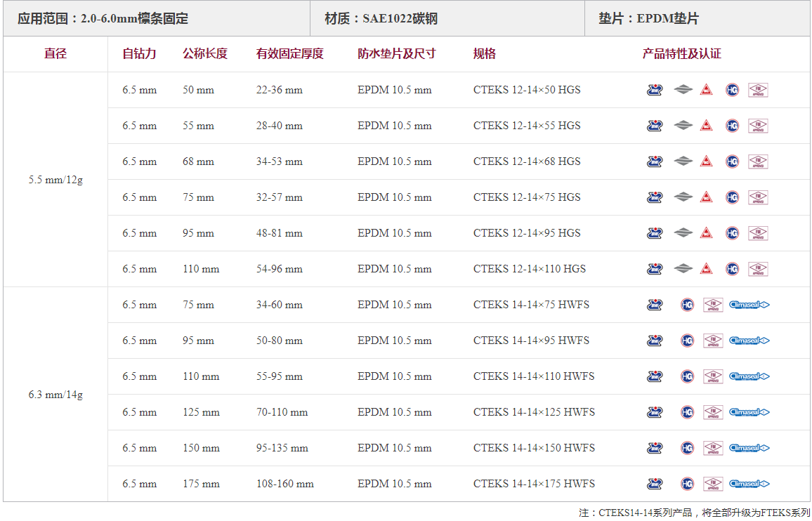The image size is (812, 521).
Task: Click the Climaseal logo in the 14-14×75 row
Action: point(749,305)
